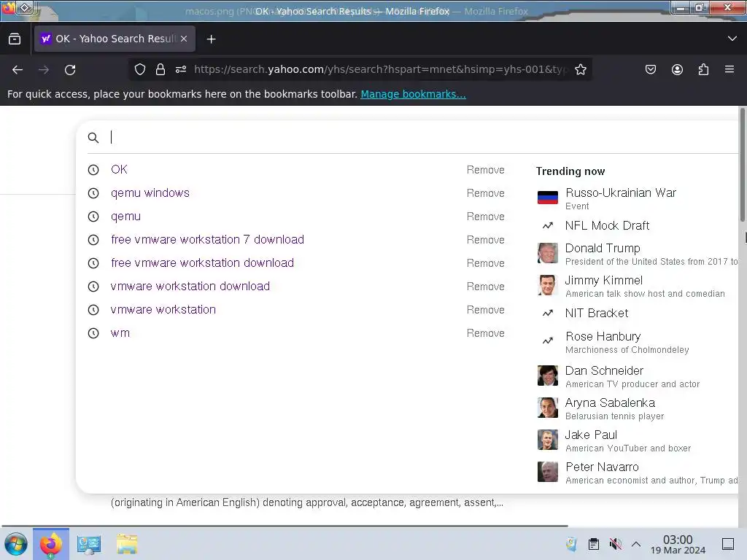Open trending topic NIT Bracket
Viewport: 747px width, 560px height.
coord(597,313)
